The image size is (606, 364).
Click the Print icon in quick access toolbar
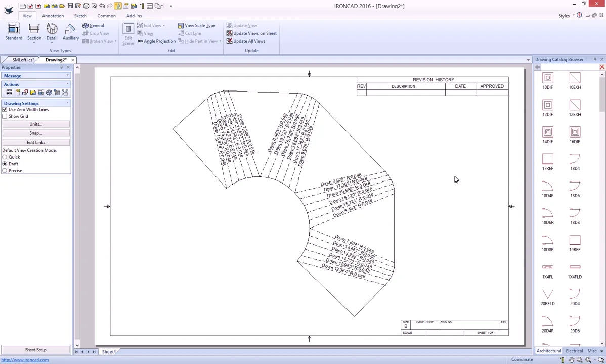86,6
